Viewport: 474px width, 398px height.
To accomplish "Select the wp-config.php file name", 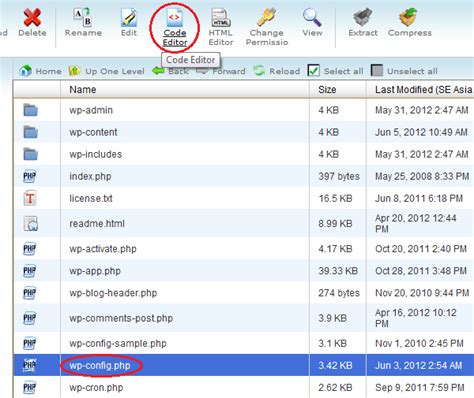I will [x=100, y=365].
